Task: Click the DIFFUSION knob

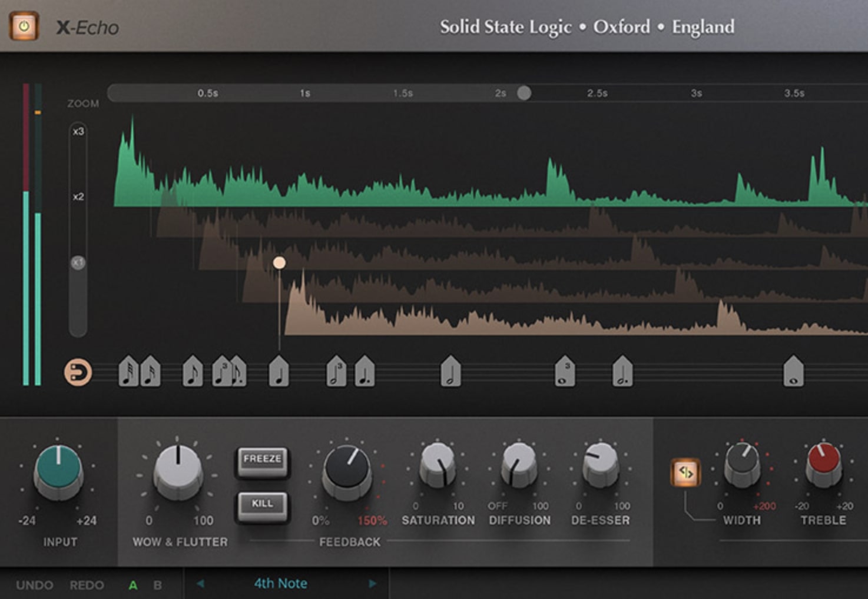Action: pos(518,465)
